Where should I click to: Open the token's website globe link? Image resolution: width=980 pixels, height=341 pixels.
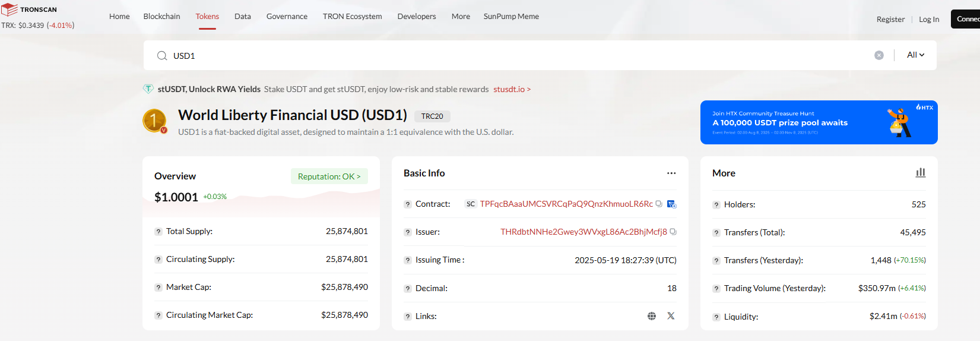pos(652,316)
